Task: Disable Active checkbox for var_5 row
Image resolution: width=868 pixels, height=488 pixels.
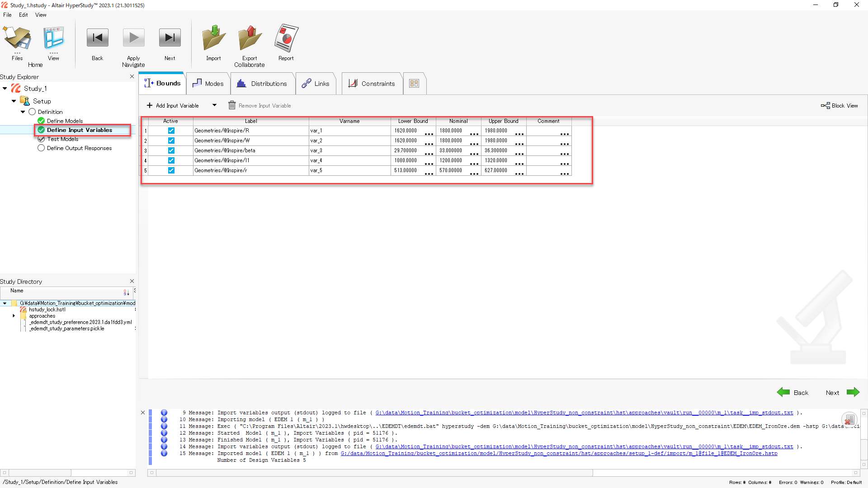Action: pos(171,170)
